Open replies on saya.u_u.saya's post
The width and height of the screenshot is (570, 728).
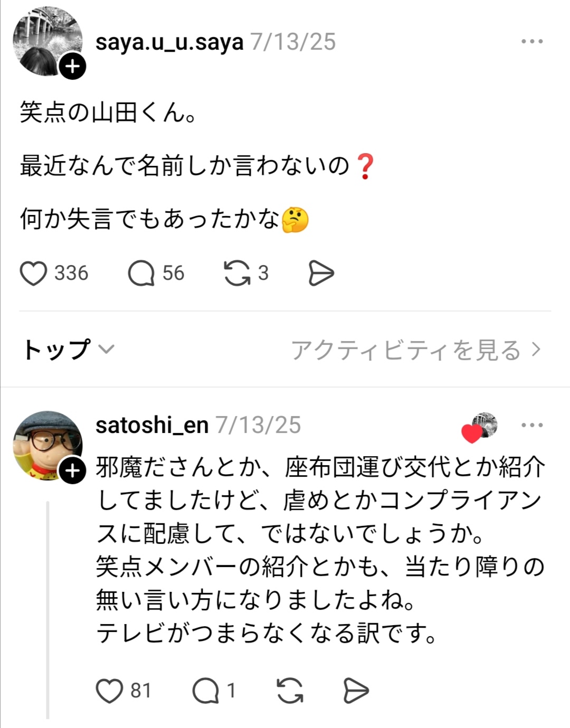tap(141, 273)
